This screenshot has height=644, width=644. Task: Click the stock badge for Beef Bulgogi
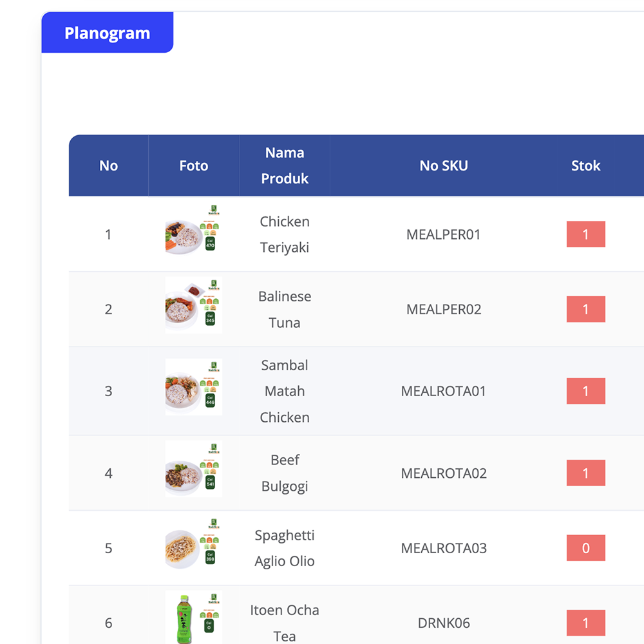click(585, 473)
